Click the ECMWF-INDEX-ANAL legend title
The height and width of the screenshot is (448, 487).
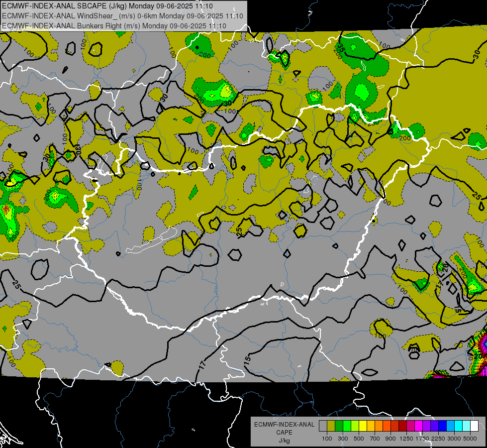pos(285,425)
